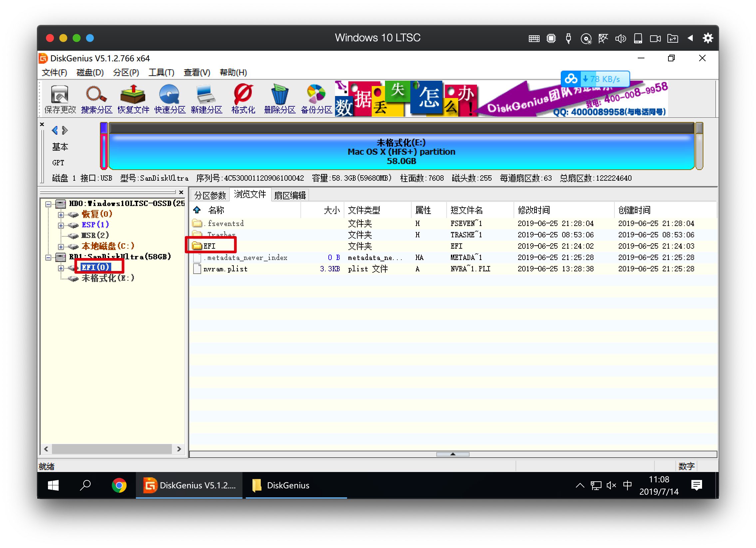Click tree pane horizontal scrollbar right arrow
Screen dimensions: 756x548
point(179,449)
